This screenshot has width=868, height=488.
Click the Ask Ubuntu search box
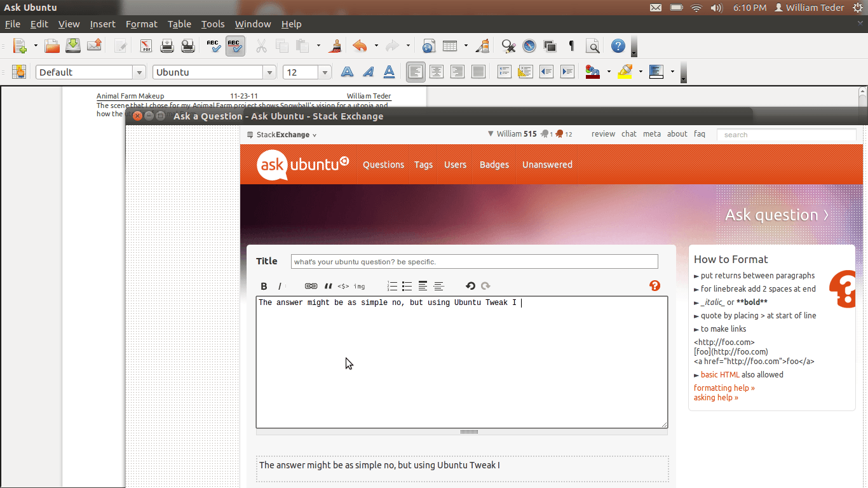coord(787,135)
